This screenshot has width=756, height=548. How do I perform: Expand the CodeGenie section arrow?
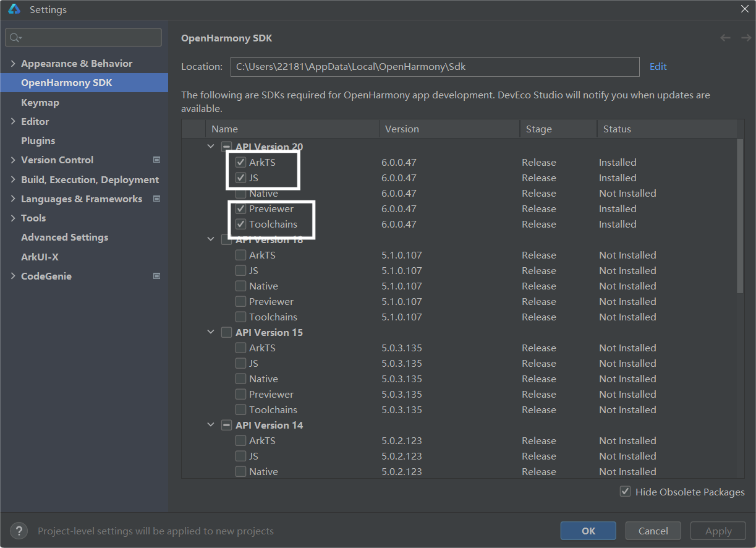tap(13, 276)
